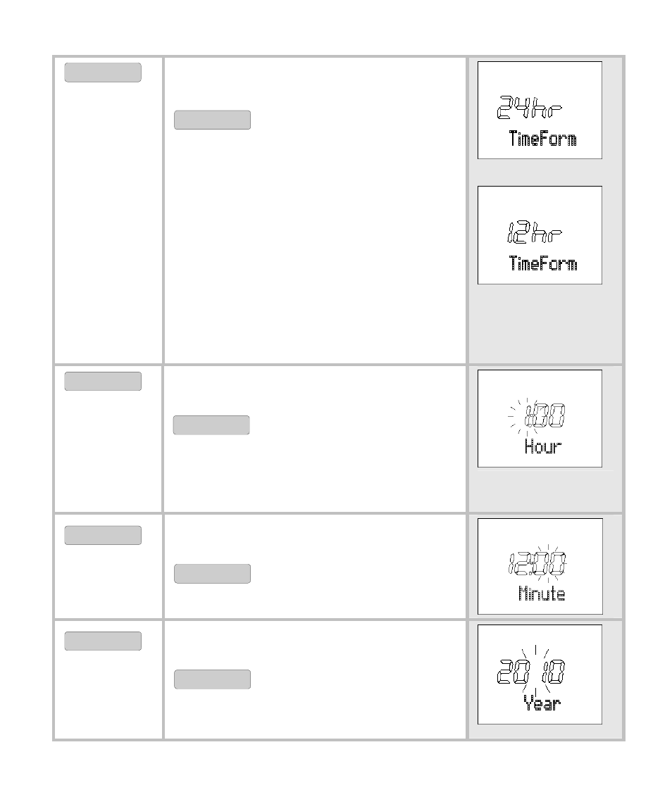
Task: Click the 24hr TimeForm display image
Action: click(540, 111)
